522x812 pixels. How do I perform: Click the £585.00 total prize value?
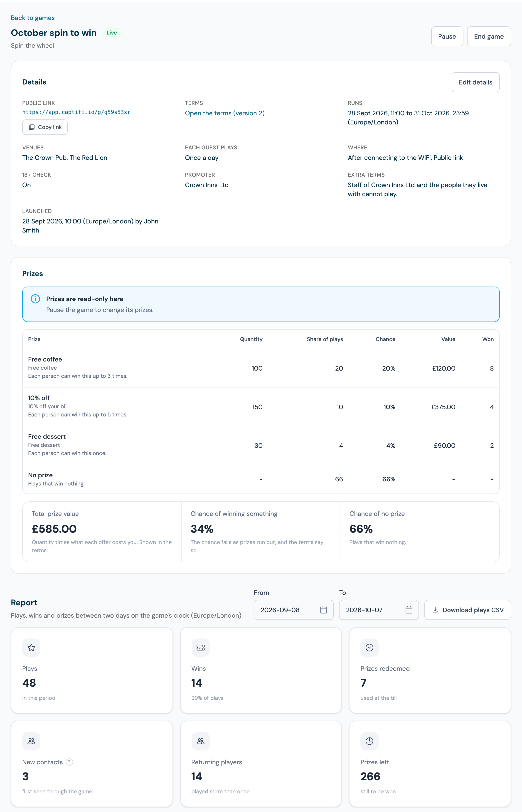(x=54, y=529)
